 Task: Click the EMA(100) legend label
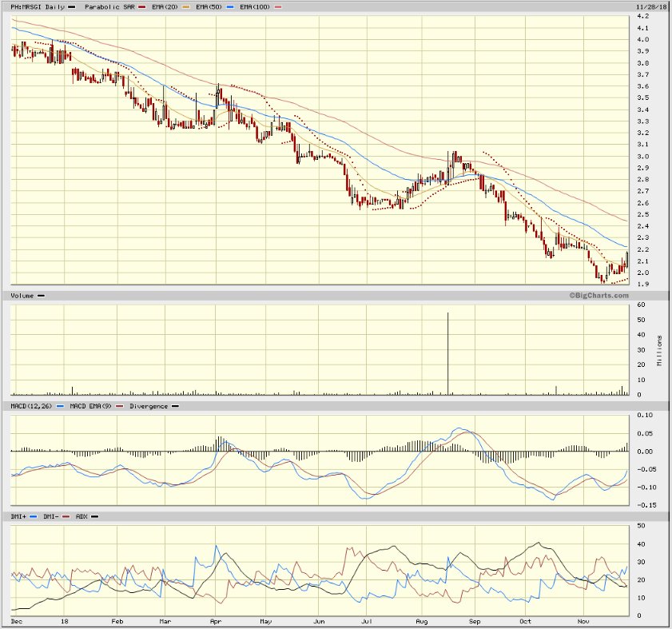tap(255, 7)
